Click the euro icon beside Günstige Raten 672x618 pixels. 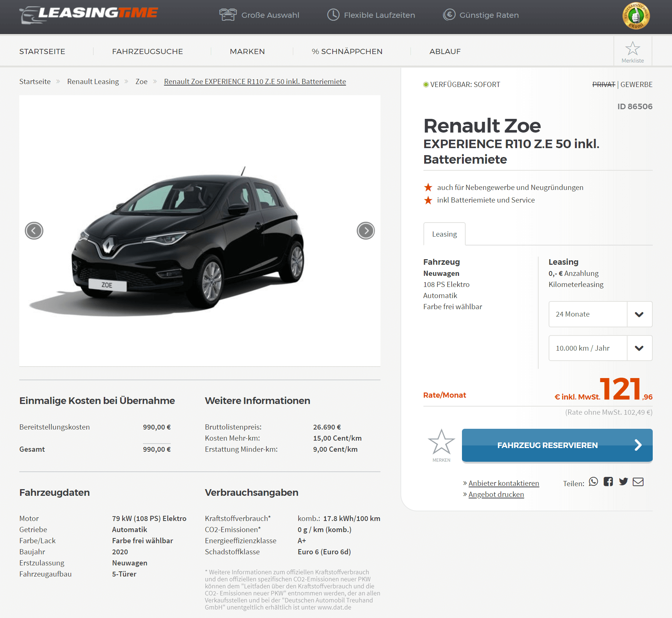pos(449,15)
